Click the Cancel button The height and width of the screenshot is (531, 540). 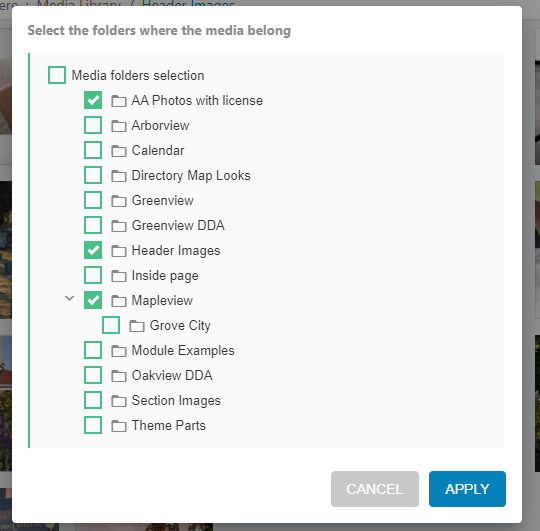375,489
